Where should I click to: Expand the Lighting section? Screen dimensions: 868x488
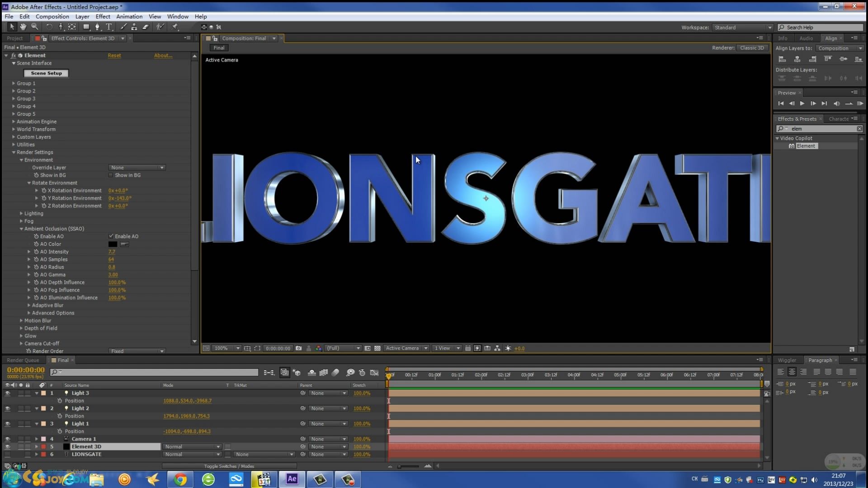[21, 213]
